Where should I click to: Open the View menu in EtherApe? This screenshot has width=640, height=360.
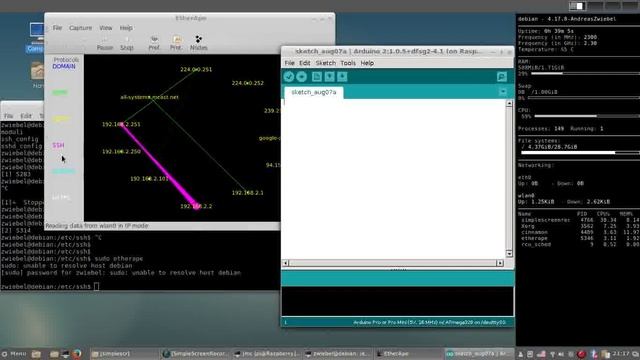106,28
